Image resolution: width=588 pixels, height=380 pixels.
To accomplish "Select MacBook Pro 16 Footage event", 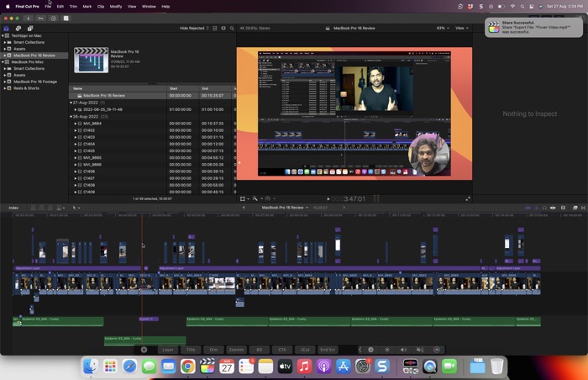I will pos(35,82).
